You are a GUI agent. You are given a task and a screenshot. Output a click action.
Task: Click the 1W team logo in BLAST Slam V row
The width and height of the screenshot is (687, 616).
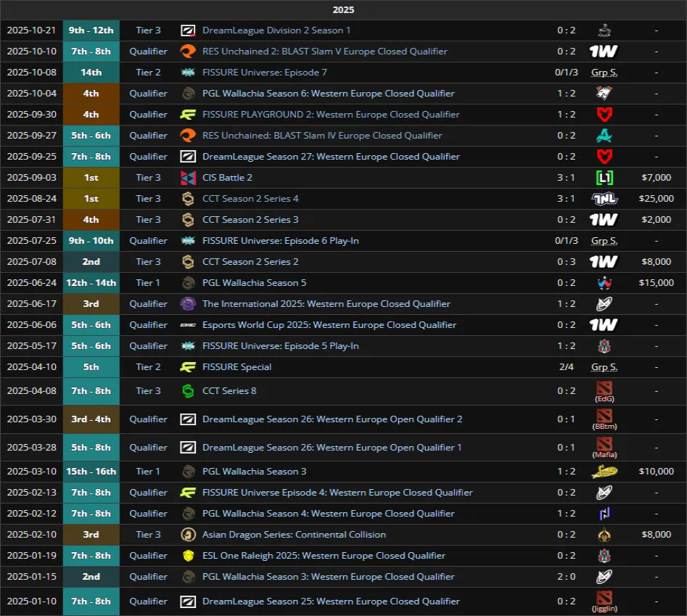point(604,52)
